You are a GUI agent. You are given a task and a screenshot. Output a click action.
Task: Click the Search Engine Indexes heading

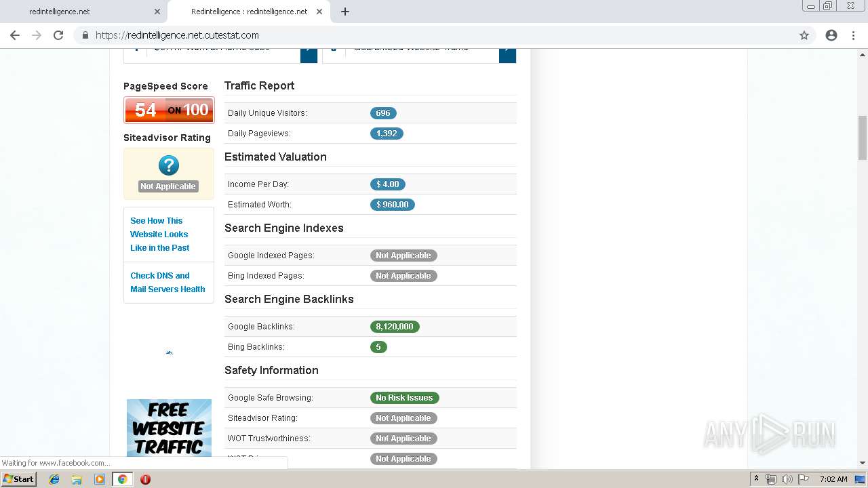pos(283,228)
